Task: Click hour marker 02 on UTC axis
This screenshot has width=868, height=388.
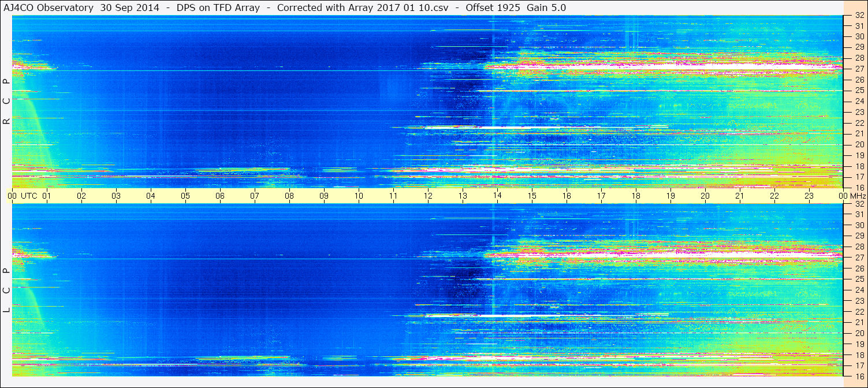Action: [x=81, y=196]
